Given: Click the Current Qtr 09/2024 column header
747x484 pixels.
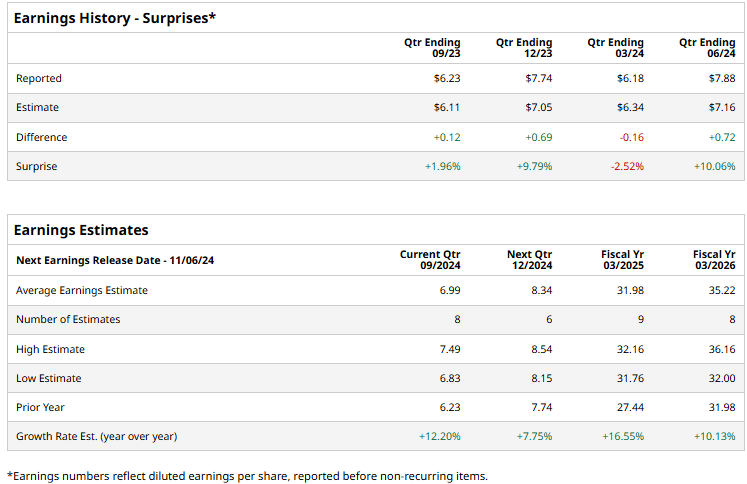Looking at the screenshot, I should [430, 260].
